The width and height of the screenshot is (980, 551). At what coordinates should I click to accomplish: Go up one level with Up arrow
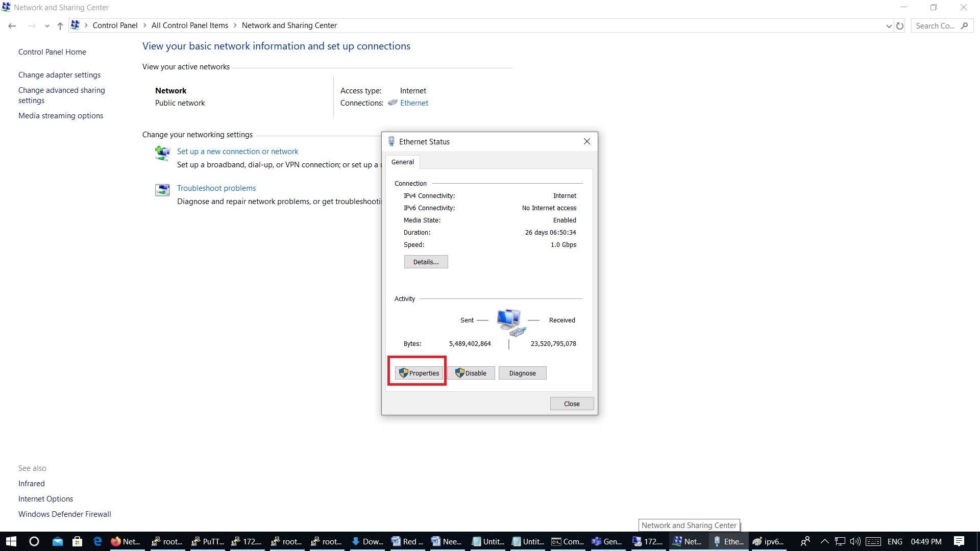(60, 26)
